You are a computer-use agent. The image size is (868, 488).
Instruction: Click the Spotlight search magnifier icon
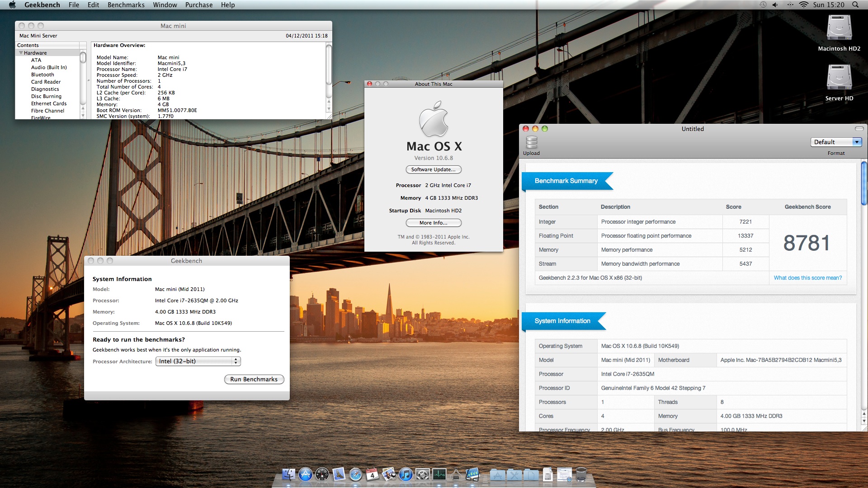[x=855, y=5]
